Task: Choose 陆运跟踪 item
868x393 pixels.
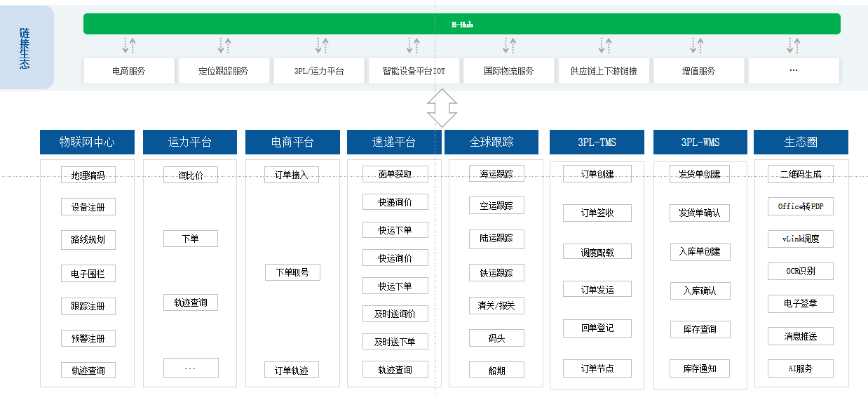Action: 496,239
